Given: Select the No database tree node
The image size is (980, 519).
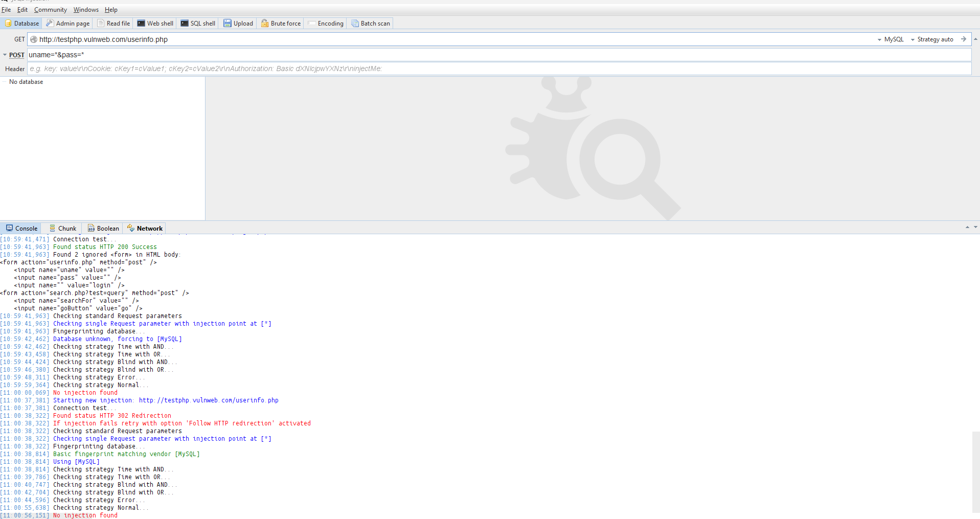Looking at the screenshot, I should coord(26,81).
